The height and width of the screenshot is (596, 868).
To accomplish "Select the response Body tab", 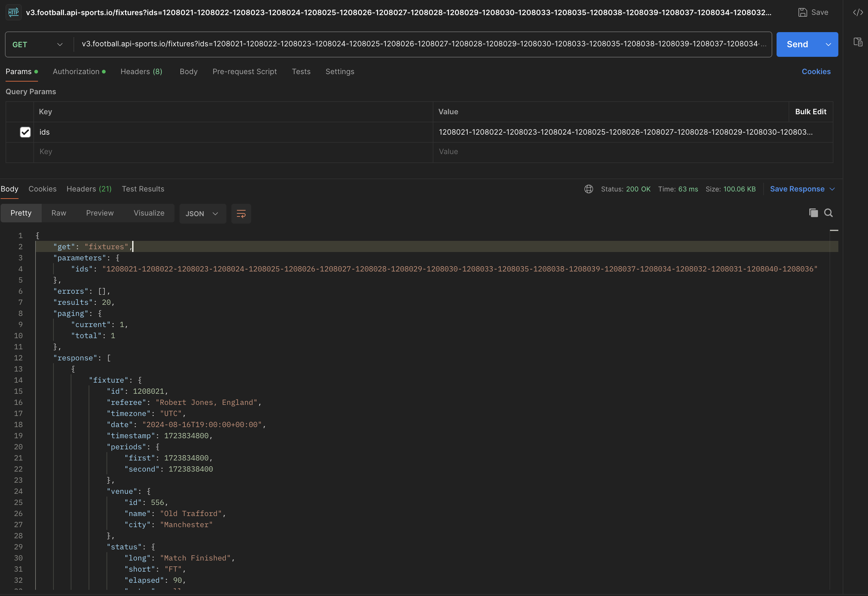I will pos(9,189).
